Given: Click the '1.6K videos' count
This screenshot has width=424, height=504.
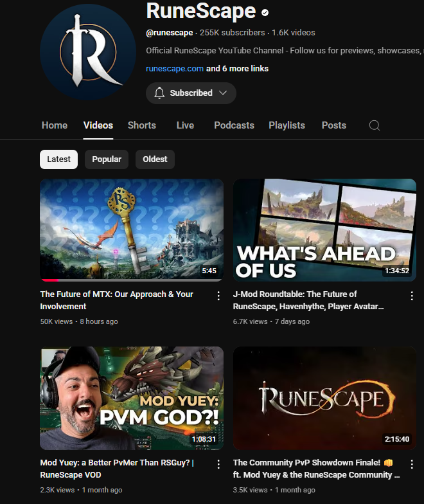Looking at the screenshot, I should (294, 33).
